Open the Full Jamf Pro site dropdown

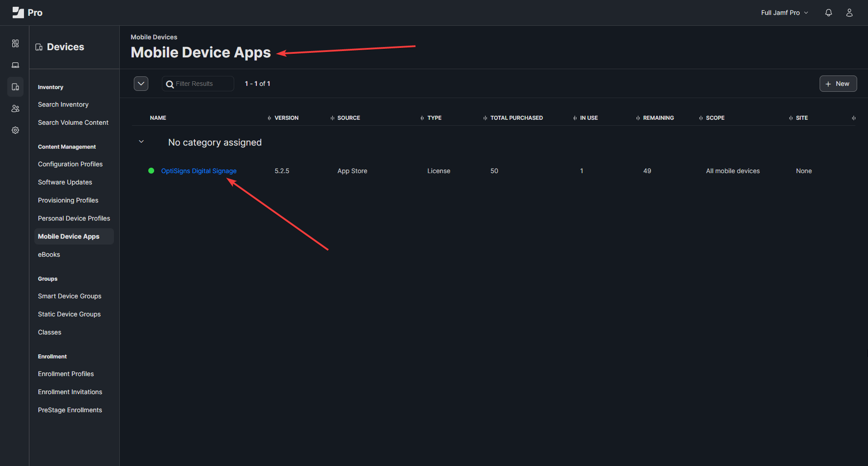coord(784,13)
